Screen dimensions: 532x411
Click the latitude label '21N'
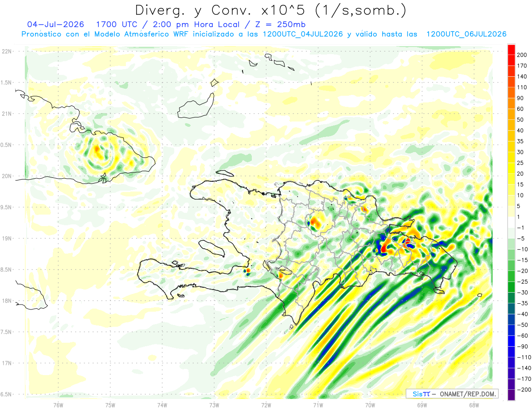pyautogui.click(x=6, y=114)
